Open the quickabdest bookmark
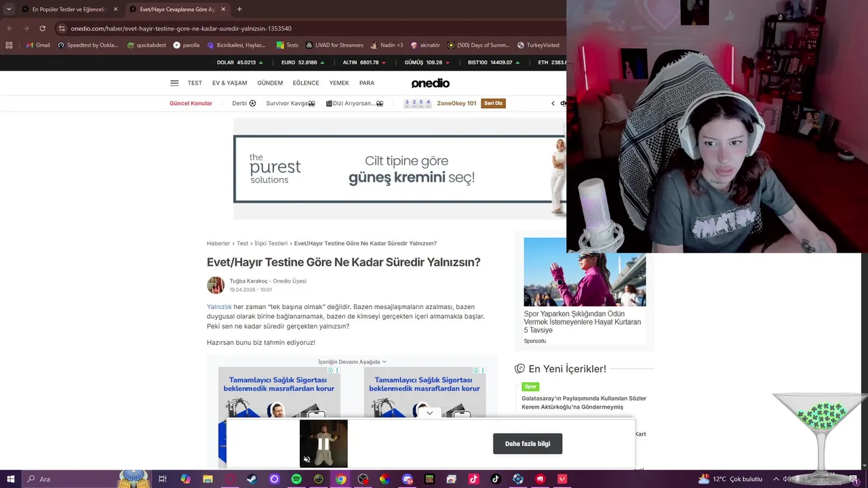This screenshot has height=488, width=868. click(146, 45)
